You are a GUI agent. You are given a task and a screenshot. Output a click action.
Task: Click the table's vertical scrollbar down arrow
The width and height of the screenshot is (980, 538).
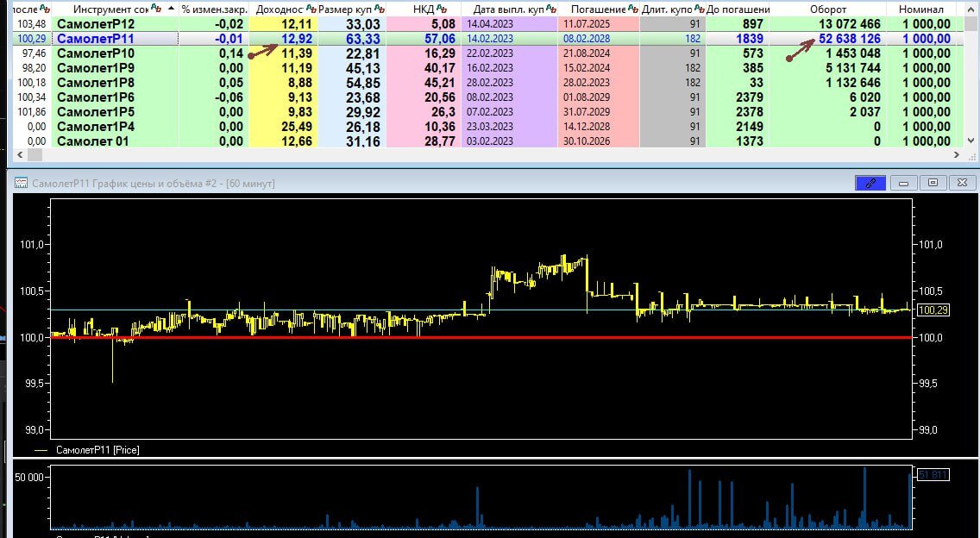971,141
